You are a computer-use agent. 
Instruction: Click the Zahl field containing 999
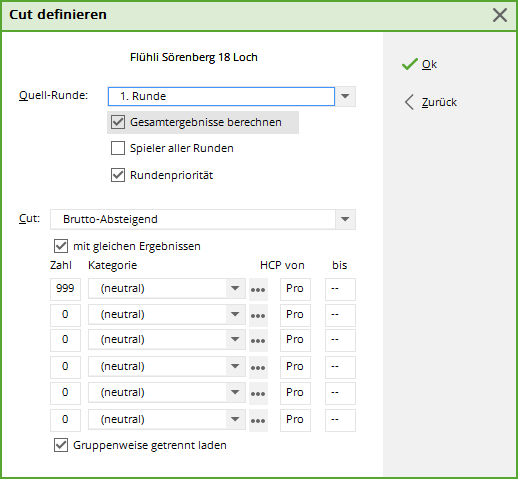tap(65, 289)
